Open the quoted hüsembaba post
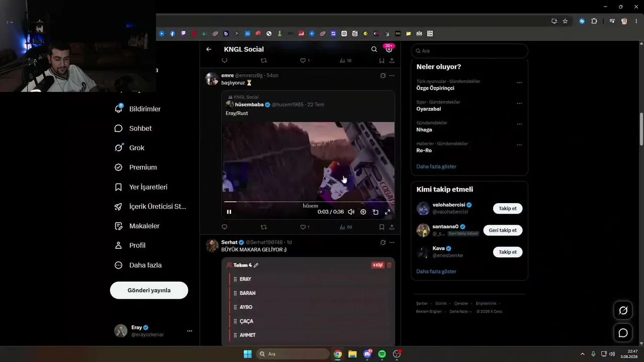The height and width of the screenshot is (362, 644). [x=308, y=154]
